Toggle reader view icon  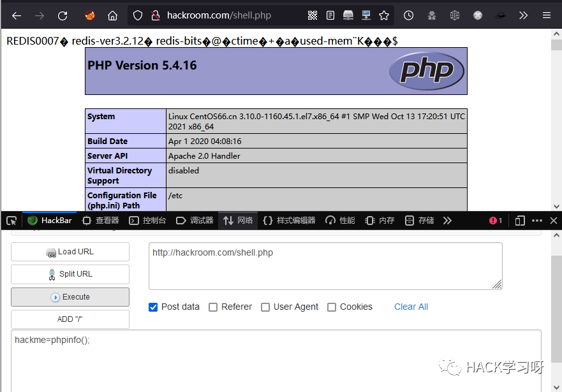[x=330, y=15]
